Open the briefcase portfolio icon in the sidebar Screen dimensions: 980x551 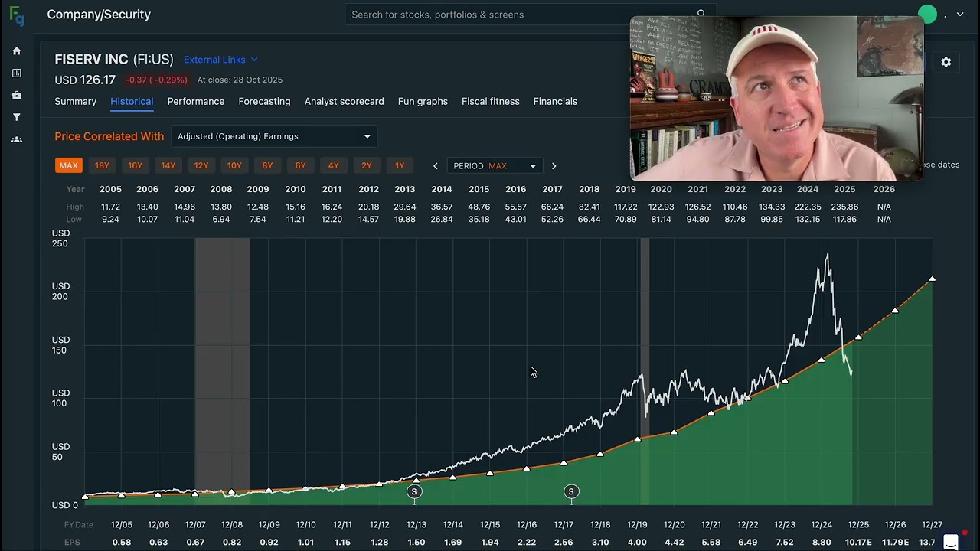click(x=17, y=96)
